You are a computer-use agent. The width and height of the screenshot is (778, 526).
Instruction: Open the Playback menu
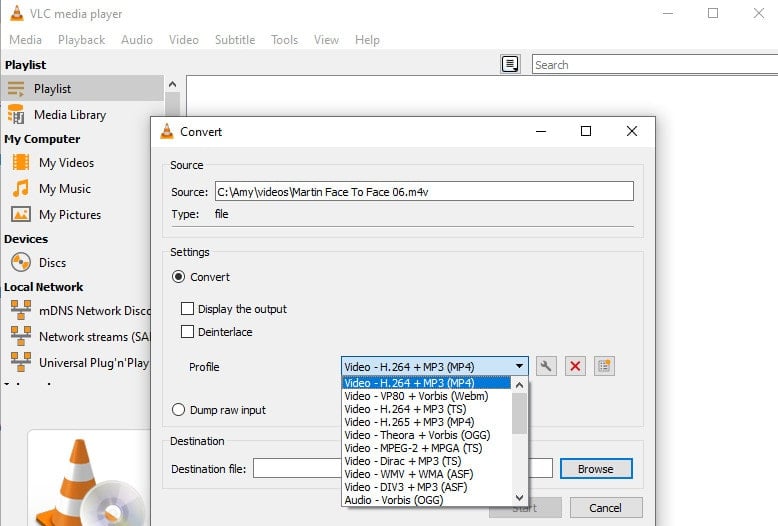[81, 40]
